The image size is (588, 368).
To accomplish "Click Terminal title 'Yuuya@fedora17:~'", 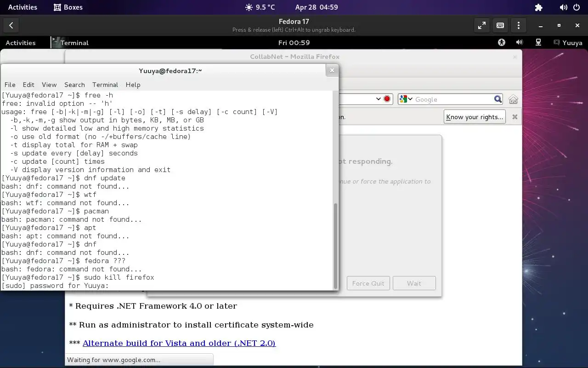I will (x=170, y=70).
